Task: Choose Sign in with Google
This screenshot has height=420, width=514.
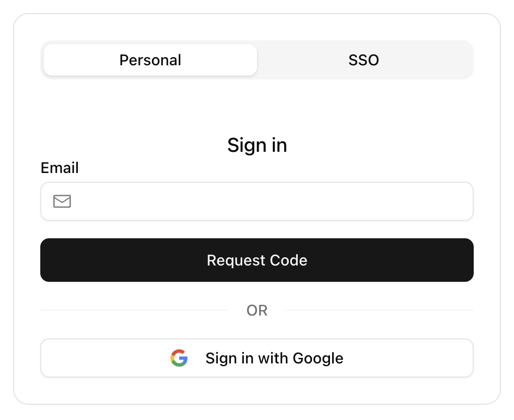Action: coord(257,358)
